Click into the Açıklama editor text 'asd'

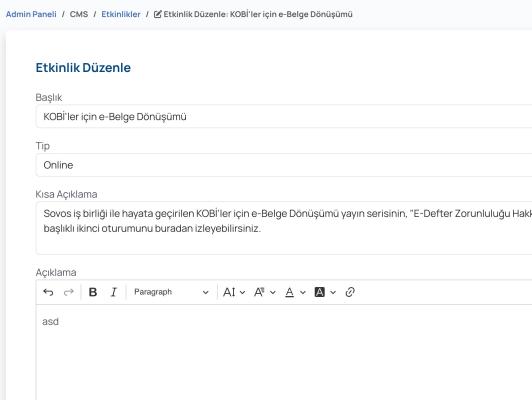coord(51,322)
